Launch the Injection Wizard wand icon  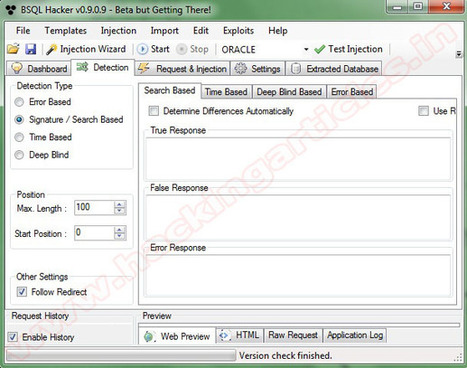[x=51, y=49]
